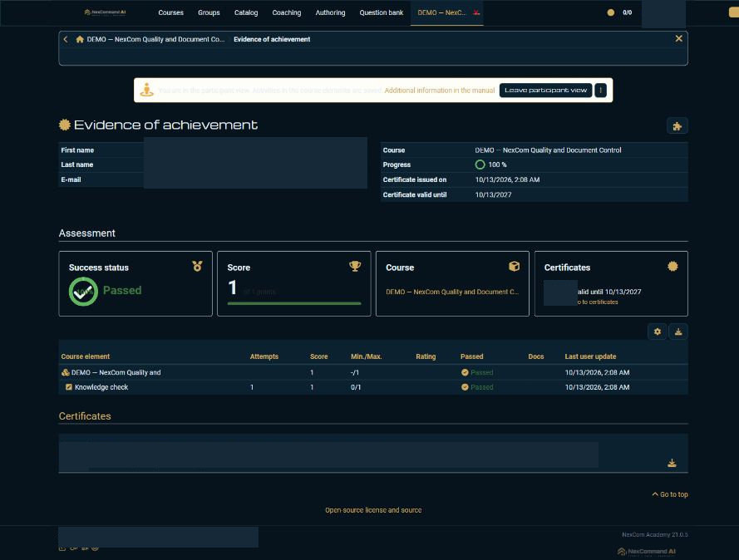Click the course structure icon in DEMO row

click(x=66, y=372)
